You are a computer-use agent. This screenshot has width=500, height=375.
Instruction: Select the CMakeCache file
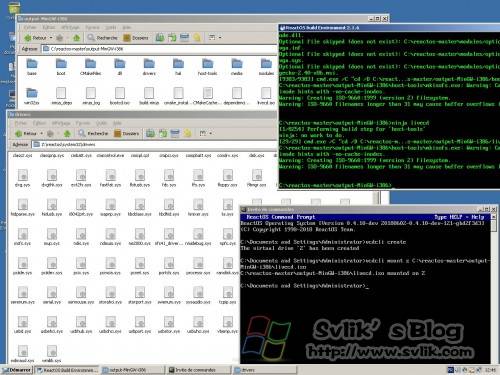click(207, 96)
